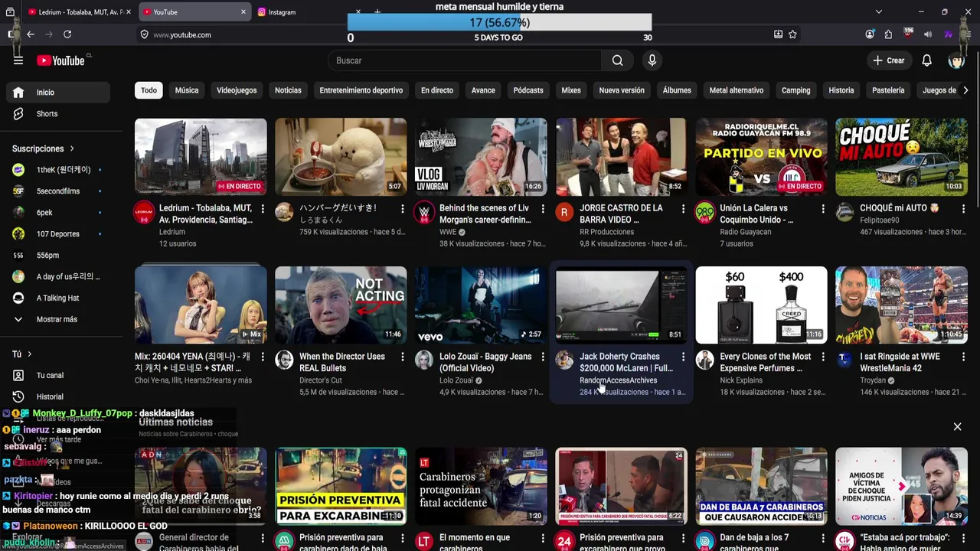Open the YENA mix thumbnail
The image size is (980, 551).
201,305
